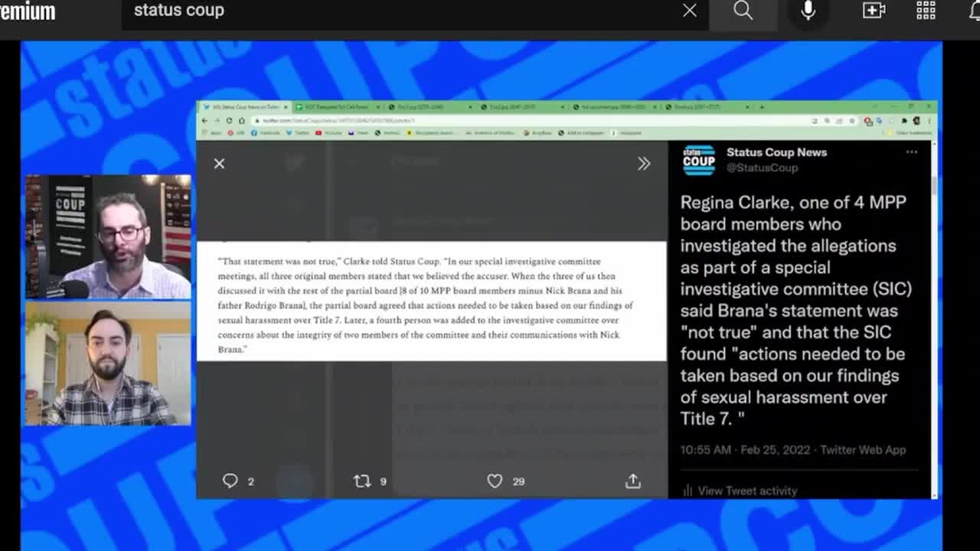The width and height of the screenshot is (980, 551).
Task: Click the browser back arrow
Action: tap(204, 121)
